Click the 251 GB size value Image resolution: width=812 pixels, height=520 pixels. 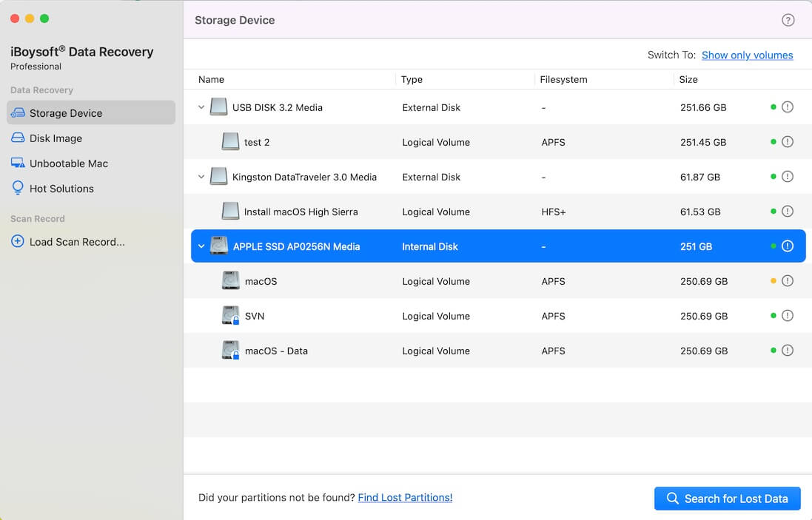(696, 247)
